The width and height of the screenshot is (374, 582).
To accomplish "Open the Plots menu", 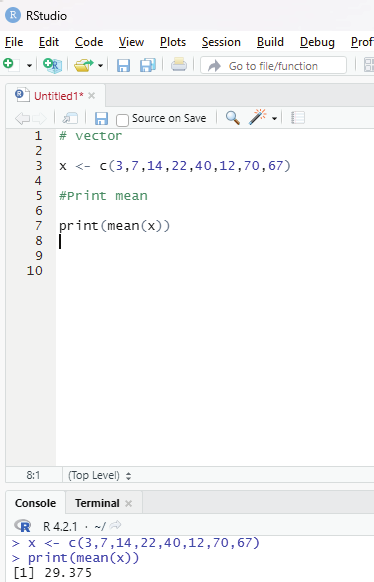I will (x=173, y=42).
